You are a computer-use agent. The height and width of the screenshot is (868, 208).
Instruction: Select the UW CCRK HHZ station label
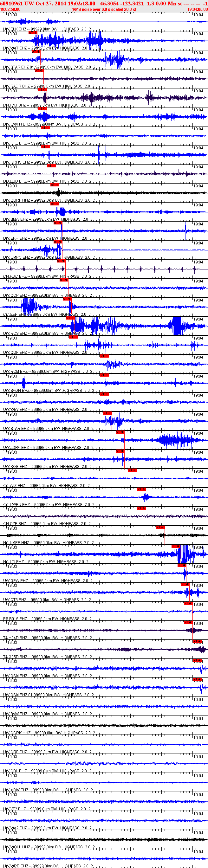49,733
